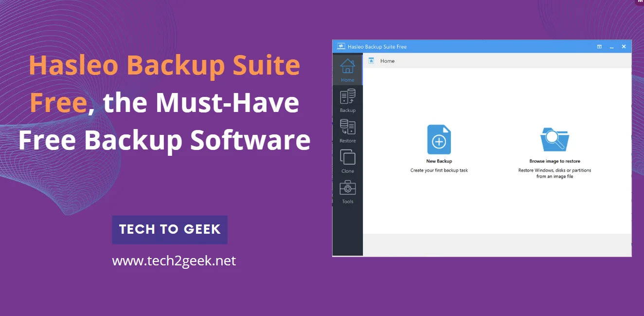Open the Backup section from the sidebar
The image size is (644, 316).
click(x=347, y=97)
